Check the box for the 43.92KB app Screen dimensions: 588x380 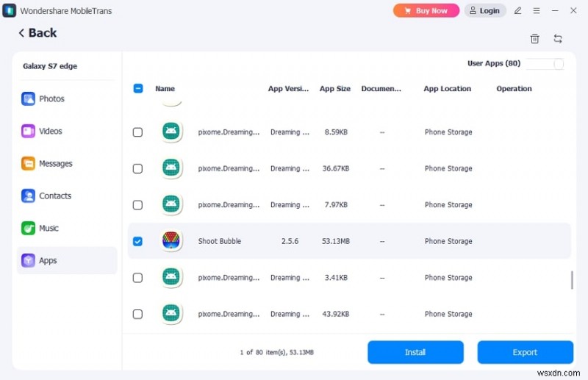coord(137,314)
